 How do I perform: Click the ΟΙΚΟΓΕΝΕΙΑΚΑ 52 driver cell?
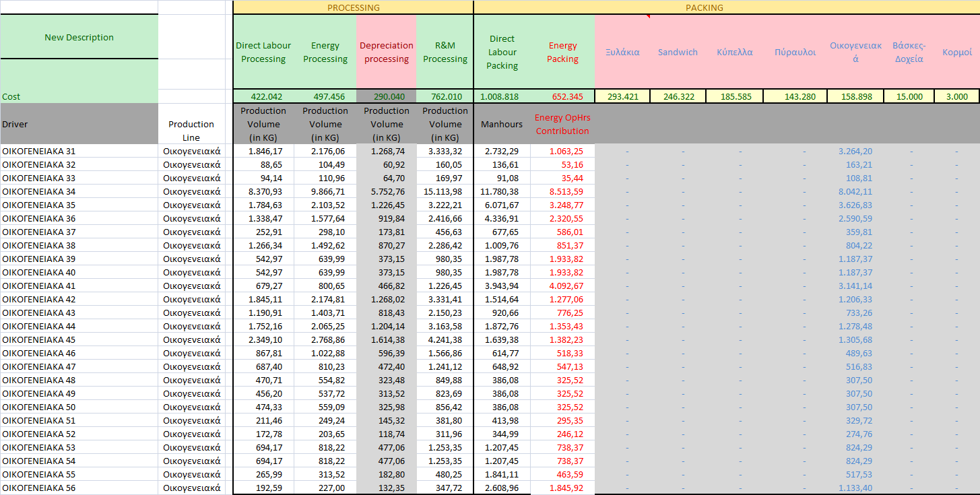(79, 434)
